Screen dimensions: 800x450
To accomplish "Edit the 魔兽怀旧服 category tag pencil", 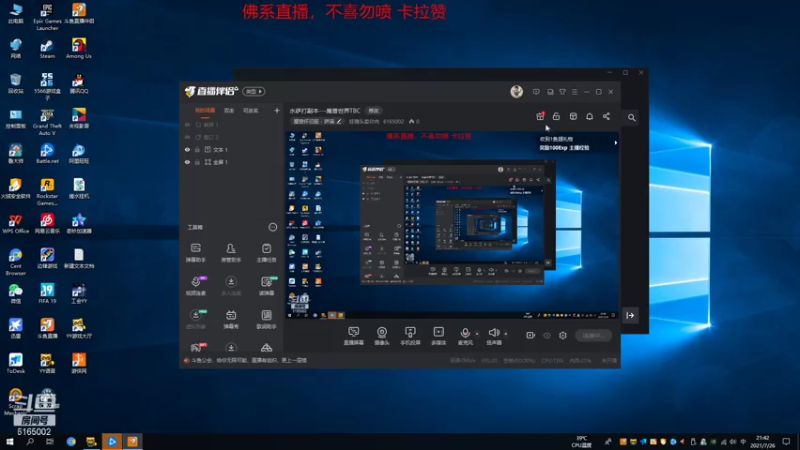I will tap(339, 121).
